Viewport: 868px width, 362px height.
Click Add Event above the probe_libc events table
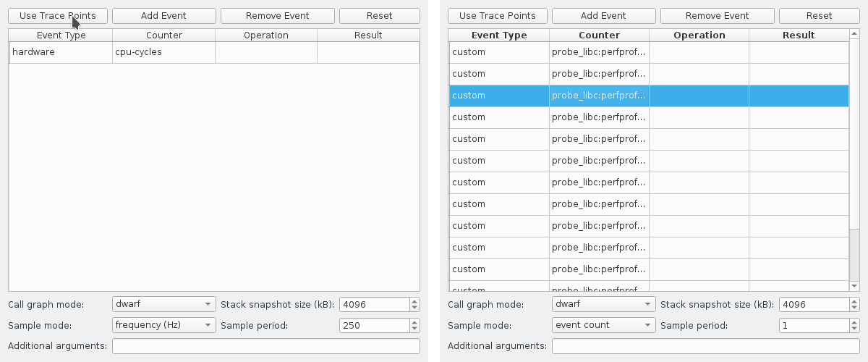click(603, 16)
